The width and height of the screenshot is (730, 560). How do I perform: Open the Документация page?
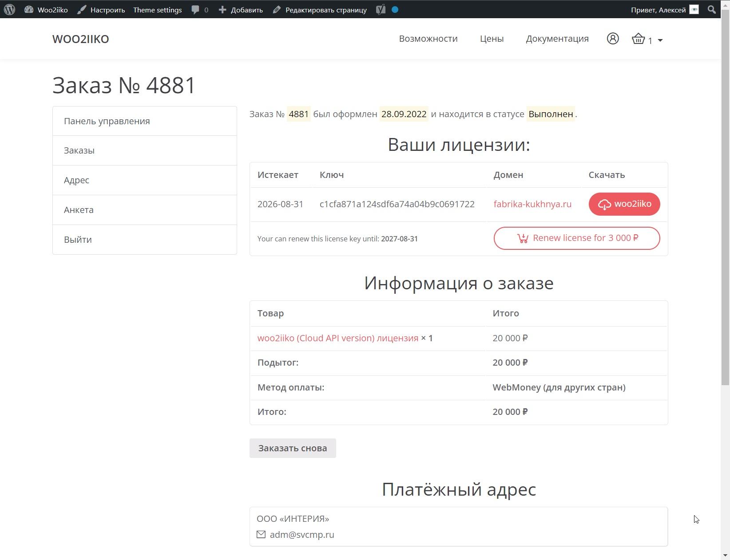click(x=557, y=39)
